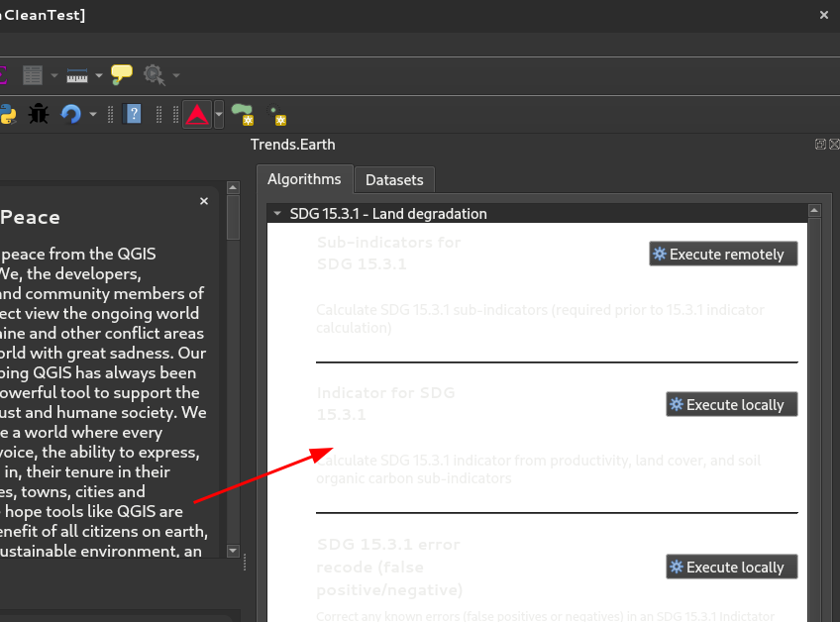Select the Sub-indicators for SDG 15.3.1 title

(x=388, y=253)
